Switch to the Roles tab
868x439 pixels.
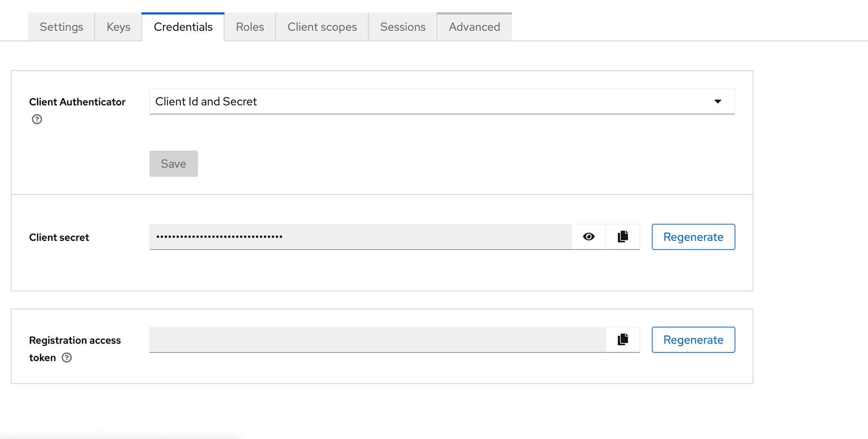coord(249,26)
